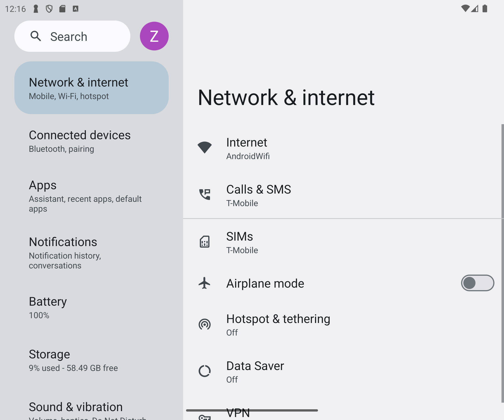Click the Data Saver circle icon

(205, 371)
